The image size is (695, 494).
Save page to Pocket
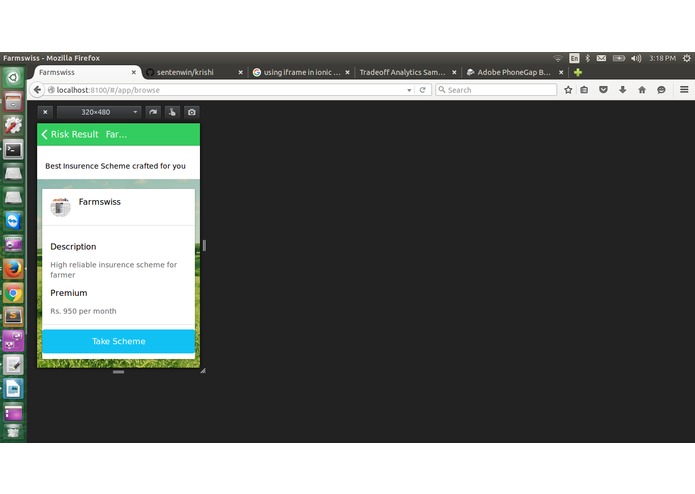(603, 90)
